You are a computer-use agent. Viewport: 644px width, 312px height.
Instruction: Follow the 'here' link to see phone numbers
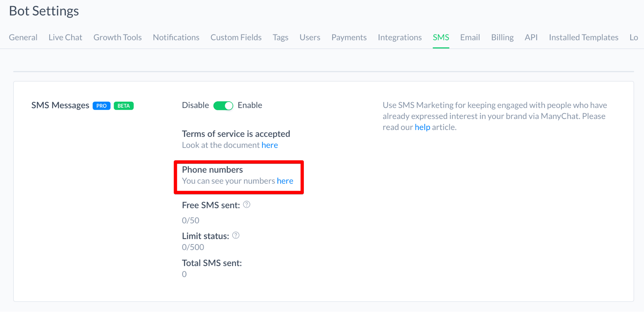[x=285, y=181]
